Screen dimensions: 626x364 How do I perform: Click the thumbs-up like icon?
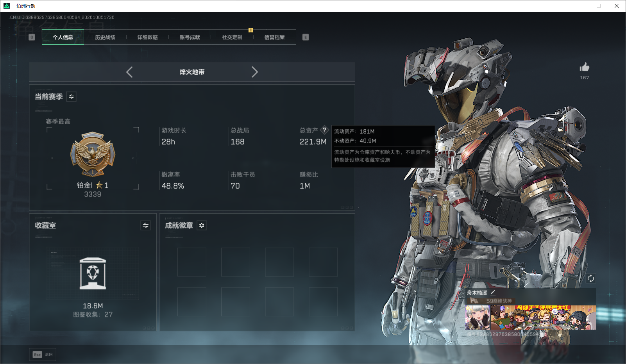click(x=585, y=67)
